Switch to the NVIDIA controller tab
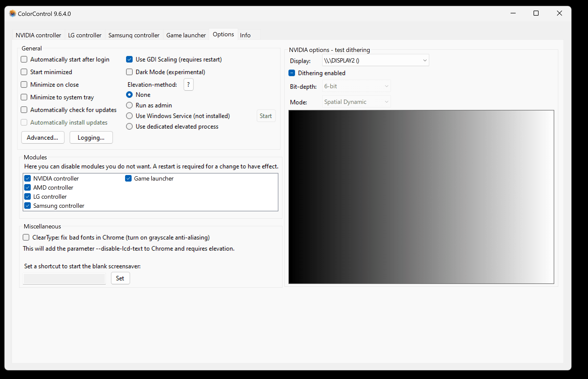This screenshot has height=379, width=588. point(38,35)
